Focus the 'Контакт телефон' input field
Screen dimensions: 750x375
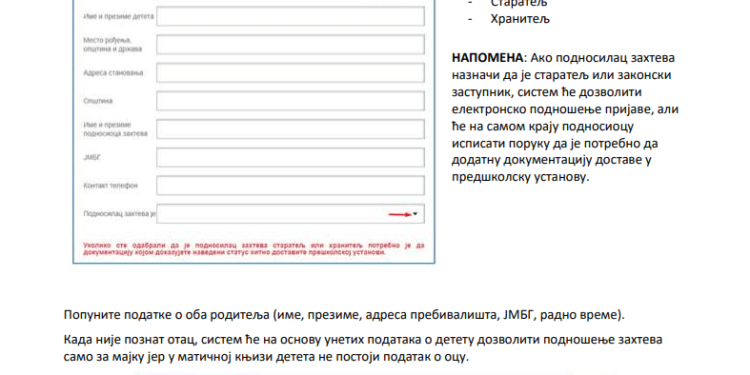click(x=290, y=186)
